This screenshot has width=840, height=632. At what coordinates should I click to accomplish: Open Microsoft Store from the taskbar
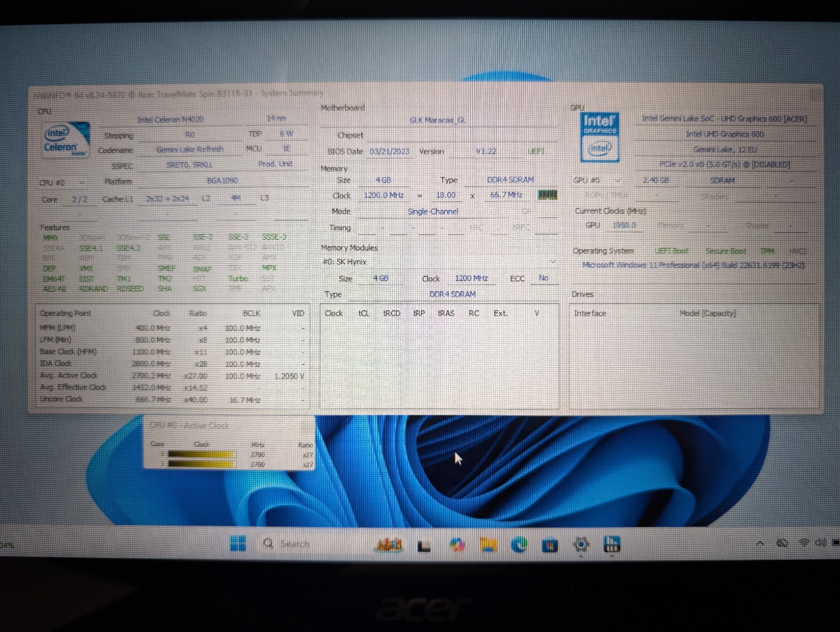550,545
